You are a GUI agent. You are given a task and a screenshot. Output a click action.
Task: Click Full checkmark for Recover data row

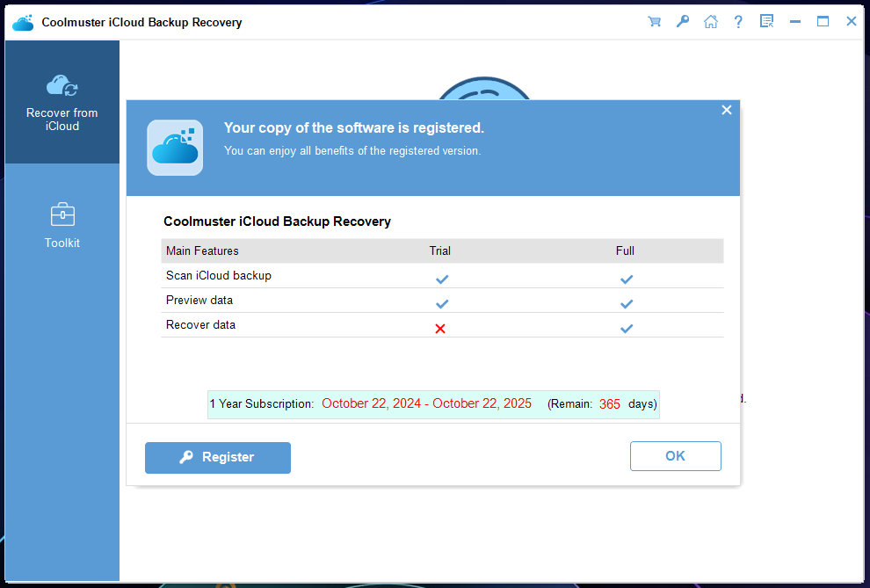coord(626,328)
